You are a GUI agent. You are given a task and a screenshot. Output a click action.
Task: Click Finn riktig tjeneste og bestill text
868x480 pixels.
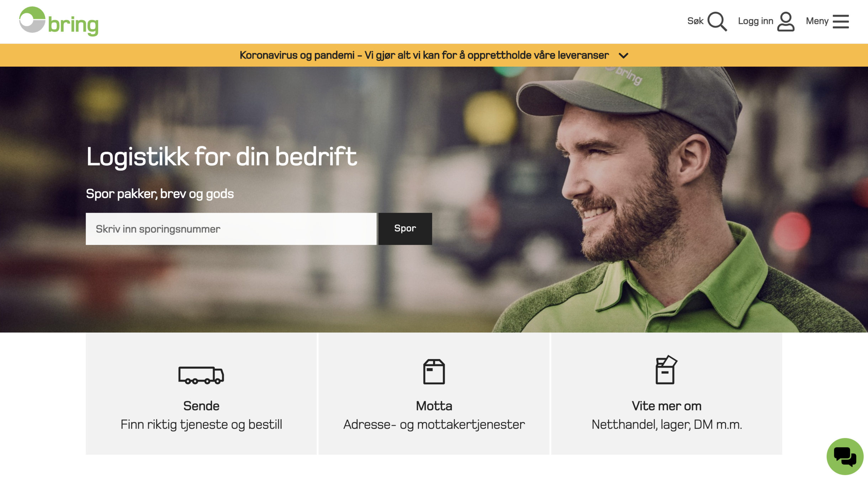[x=201, y=425]
